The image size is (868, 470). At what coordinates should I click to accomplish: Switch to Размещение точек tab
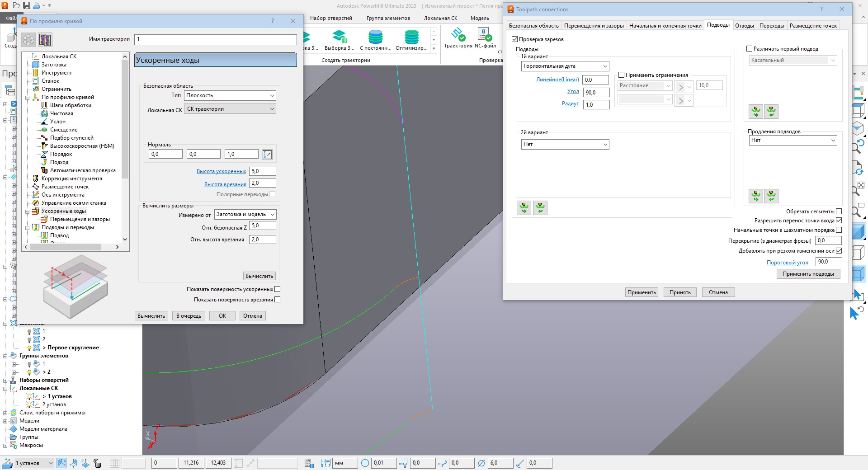[813, 26]
